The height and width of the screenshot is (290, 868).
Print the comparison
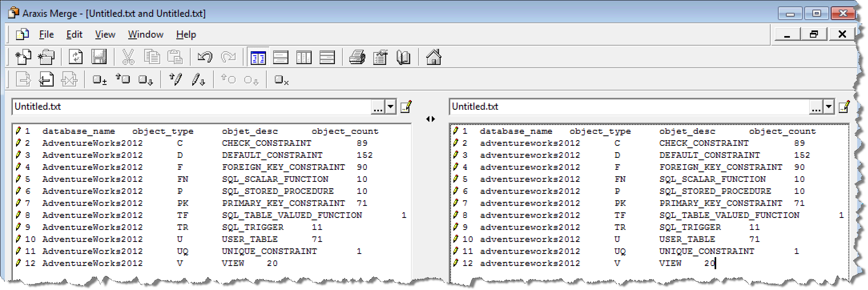tap(357, 57)
